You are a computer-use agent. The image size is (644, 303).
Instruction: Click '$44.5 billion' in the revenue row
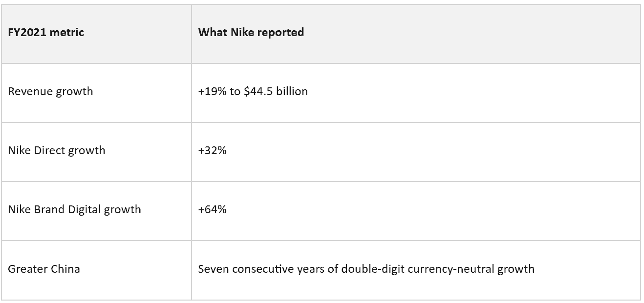(x=276, y=92)
